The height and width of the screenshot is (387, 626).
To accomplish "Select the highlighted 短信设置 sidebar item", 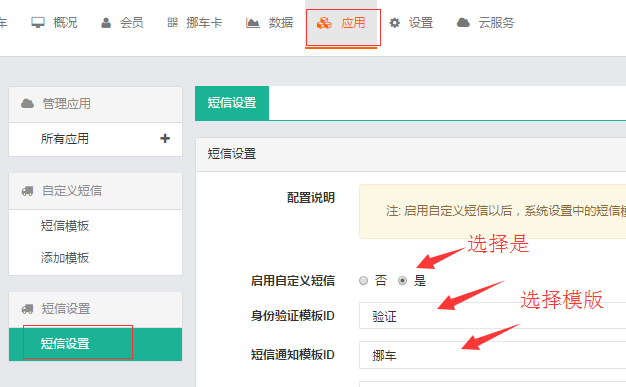I will pos(95,344).
